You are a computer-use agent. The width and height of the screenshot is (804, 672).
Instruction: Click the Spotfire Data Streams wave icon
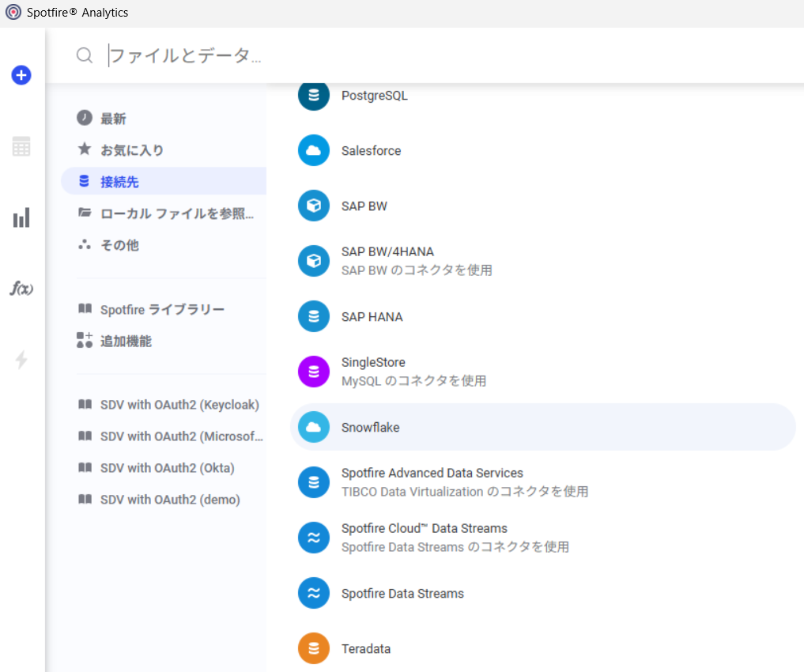coord(314,593)
